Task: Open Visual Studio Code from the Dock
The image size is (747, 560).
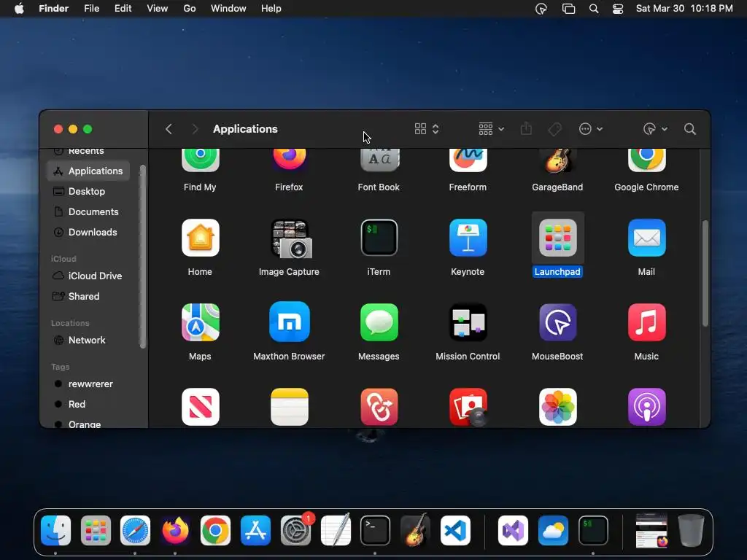Action: pyautogui.click(x=455, y=530)
